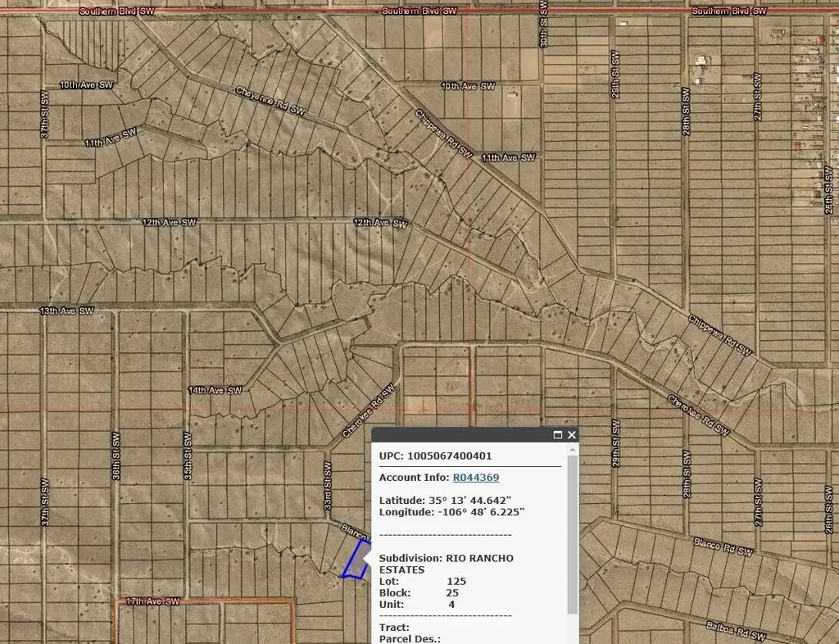Click the 33rd St SW street label
Image resolution: width=839 pixels, height=644 pixels.
click(327, 486)
